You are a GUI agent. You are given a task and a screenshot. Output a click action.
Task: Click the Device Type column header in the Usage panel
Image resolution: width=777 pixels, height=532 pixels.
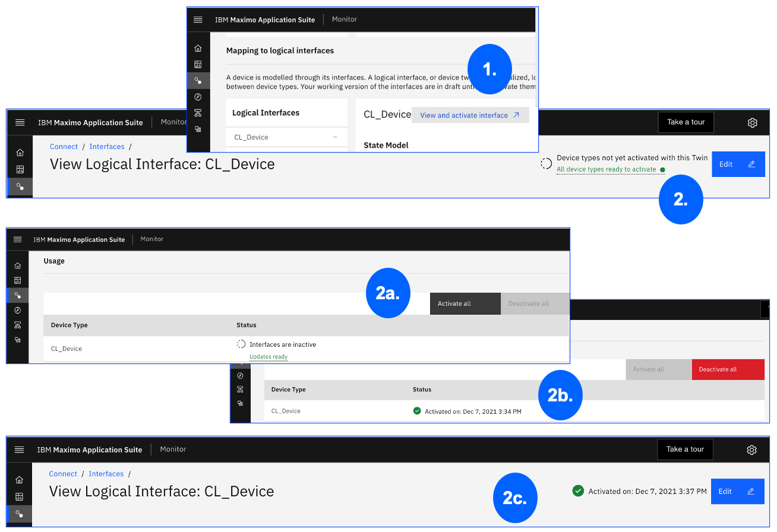click(x=70, y=325)
